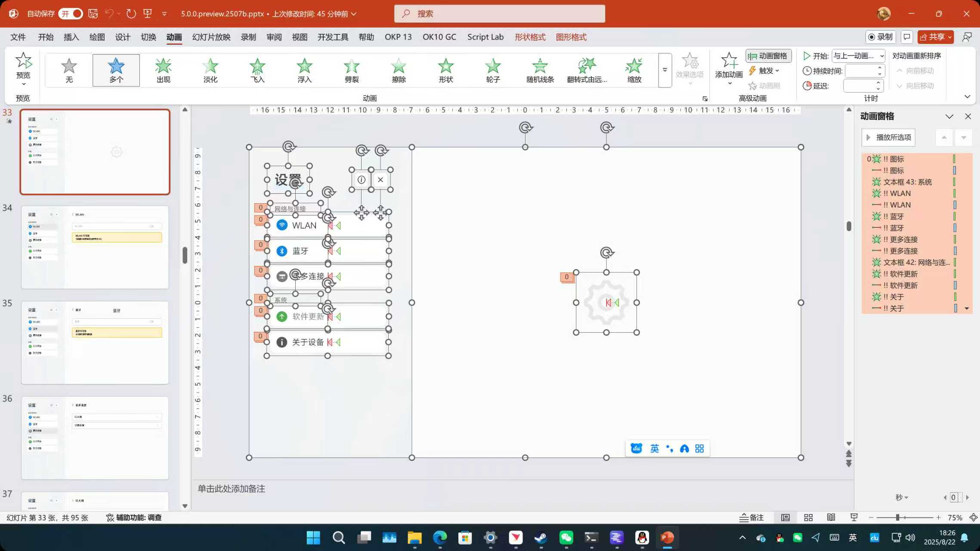This screenshot has height=551, width=980.
Task: Select the Fly In (飞入) animation effect
Action: coord(257,70)
